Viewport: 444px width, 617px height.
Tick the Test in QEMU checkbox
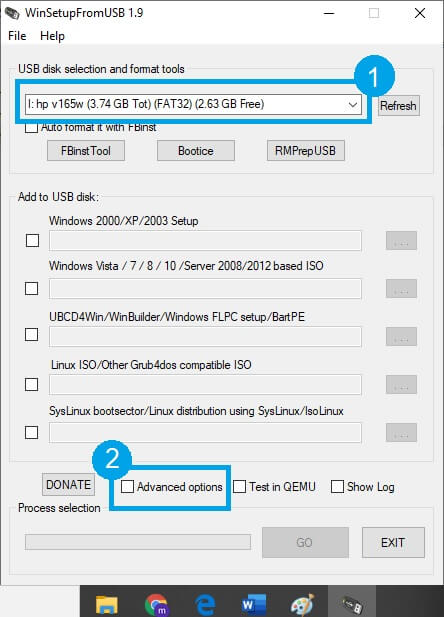pos(239,486)
